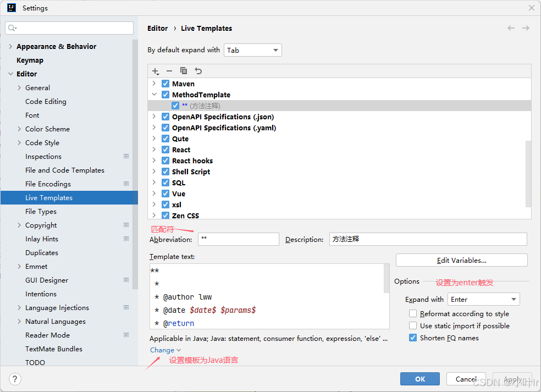The width and height of the screenshot is (541, 392).
Task: Open File Types settings page
Action: tap(41, 212)
